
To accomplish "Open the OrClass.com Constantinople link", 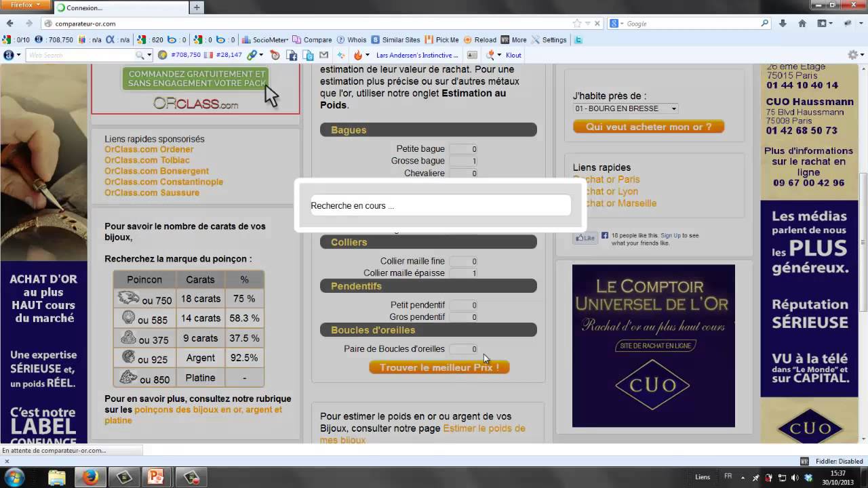I will pyautogui.click(x=163, y=182).
